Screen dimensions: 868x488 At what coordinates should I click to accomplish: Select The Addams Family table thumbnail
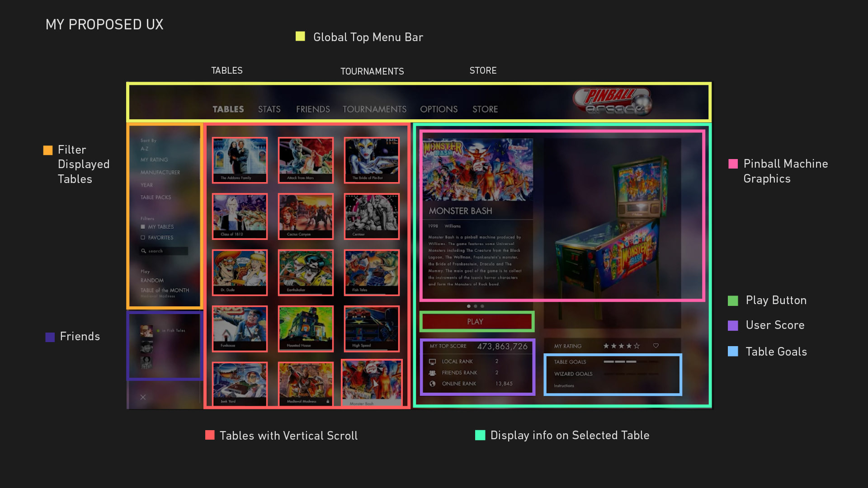pos(240,160)
